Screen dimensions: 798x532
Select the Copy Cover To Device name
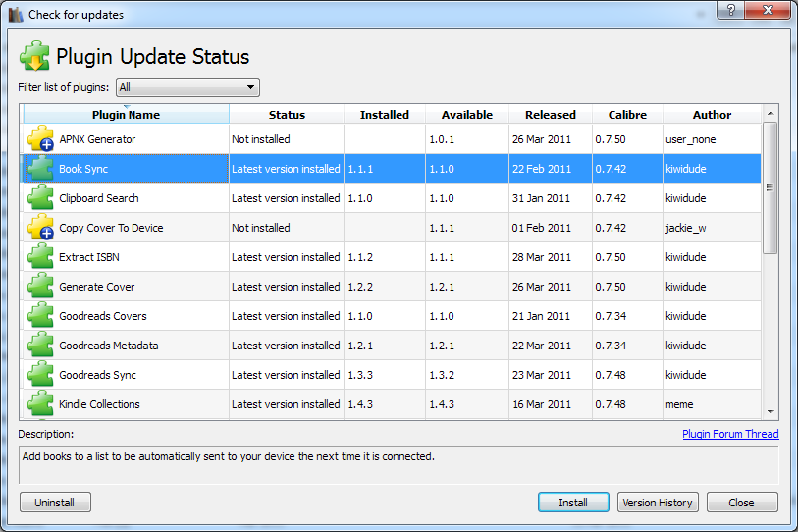pos(111,228)
